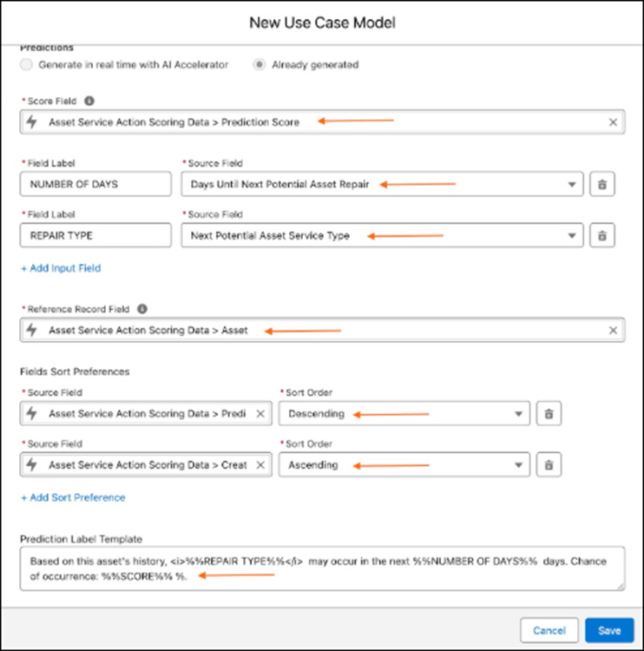Delete the Ascending sort preference row

549,464
